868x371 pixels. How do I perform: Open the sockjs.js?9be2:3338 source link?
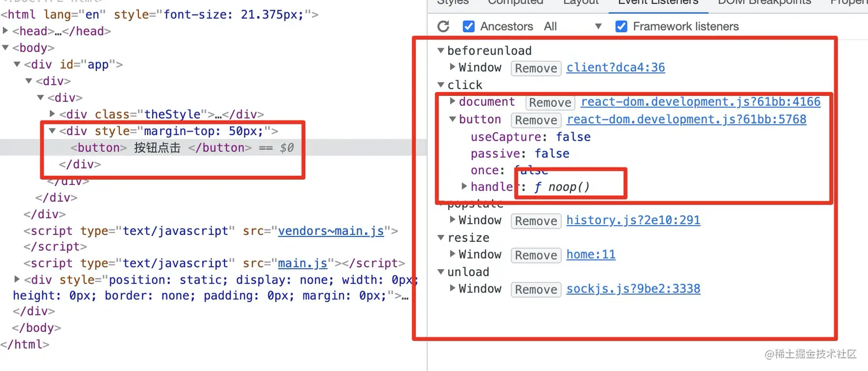coord(633,289)
